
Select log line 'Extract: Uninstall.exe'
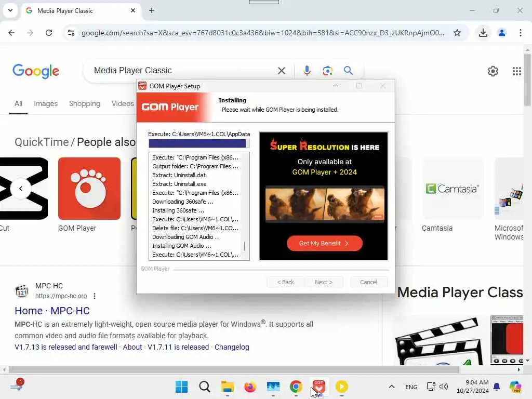point(179,184)
